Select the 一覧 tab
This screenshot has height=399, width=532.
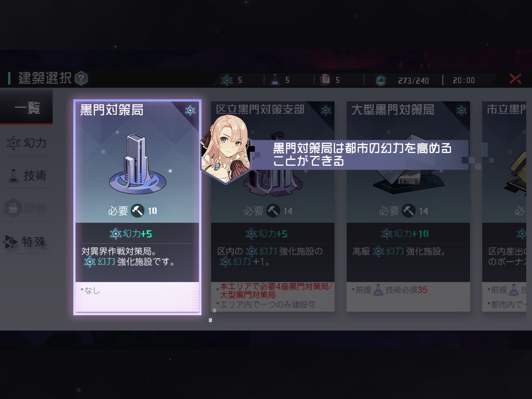pos(26,107)
